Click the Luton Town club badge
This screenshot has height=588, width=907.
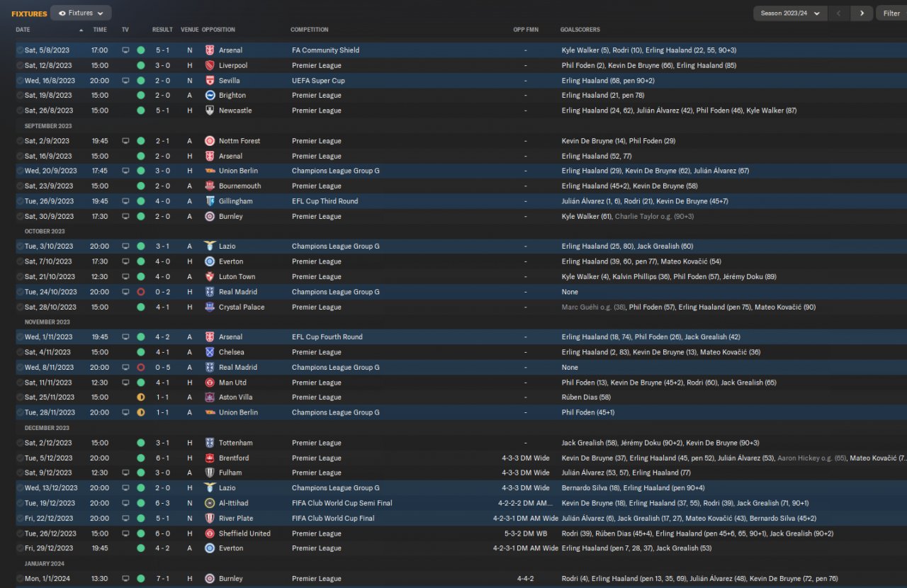(210, 277)
